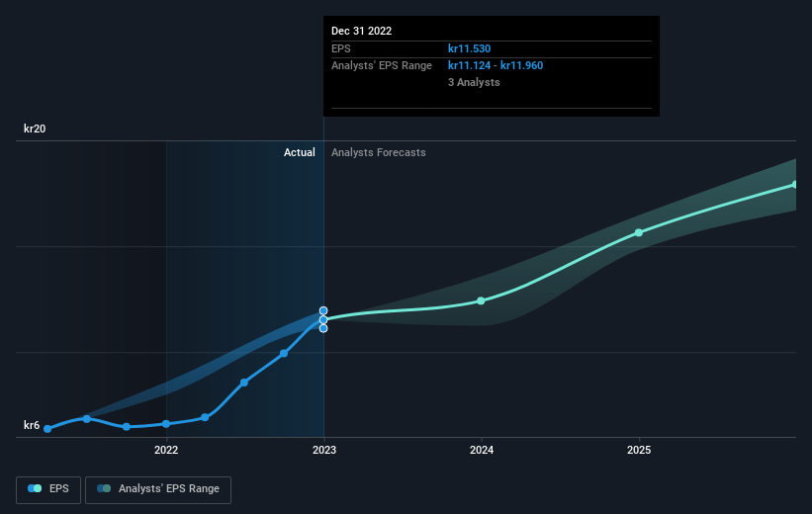812x514 pixels.
Task: Click the 2024 forecast EPS data point
Action: click(x=481, y=300)
